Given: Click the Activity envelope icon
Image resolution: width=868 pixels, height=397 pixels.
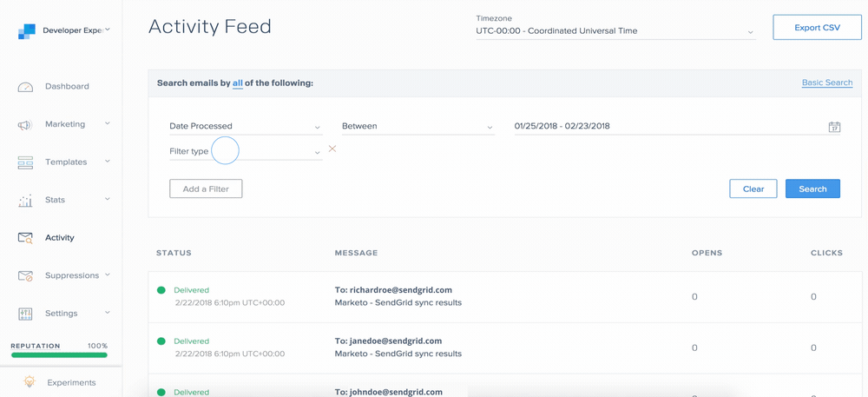Looking at the screenshot, I should [25, 238].
